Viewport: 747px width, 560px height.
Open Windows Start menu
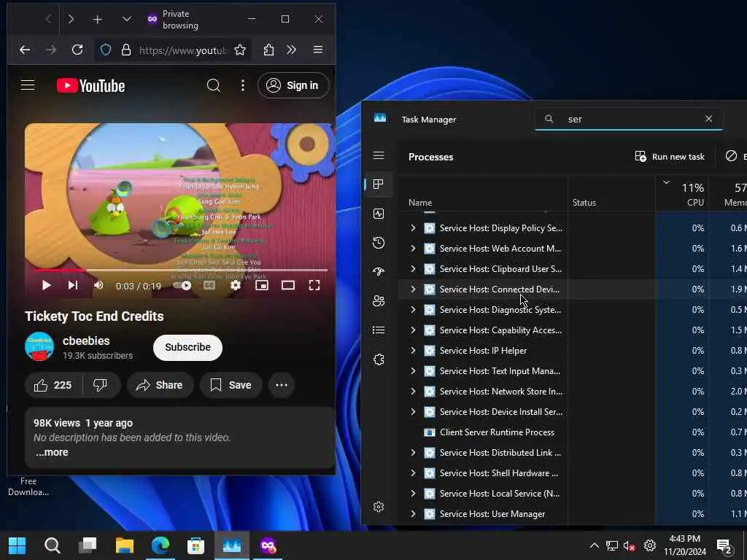click(18, 545)
